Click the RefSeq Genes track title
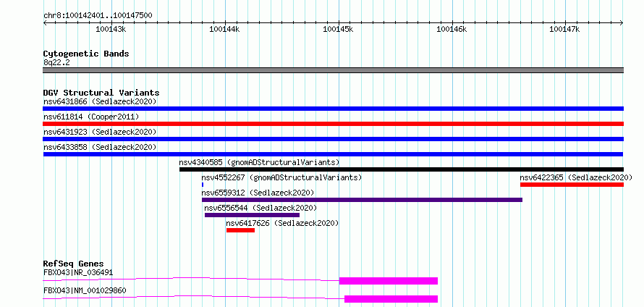Viewport: 644px width, 307px height. (x=74, y=264)
